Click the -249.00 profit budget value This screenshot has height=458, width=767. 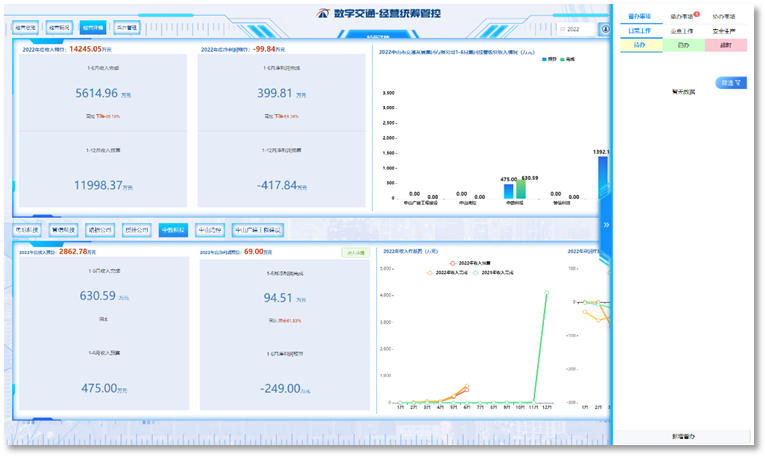[x=280, y=389]
